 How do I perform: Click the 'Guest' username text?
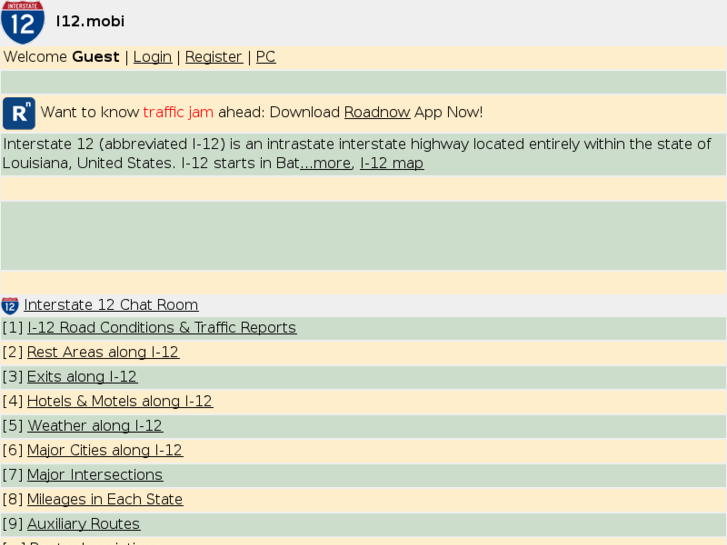(96, 57)
